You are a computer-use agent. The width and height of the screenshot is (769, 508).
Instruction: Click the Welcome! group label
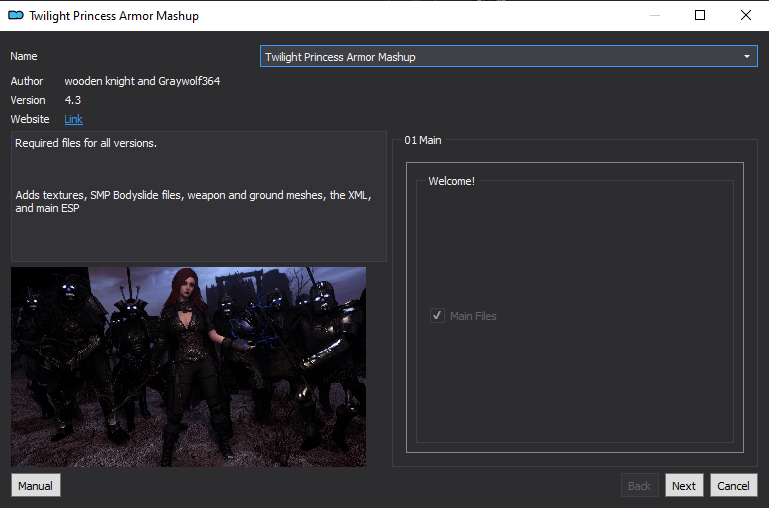coord(451,181)
